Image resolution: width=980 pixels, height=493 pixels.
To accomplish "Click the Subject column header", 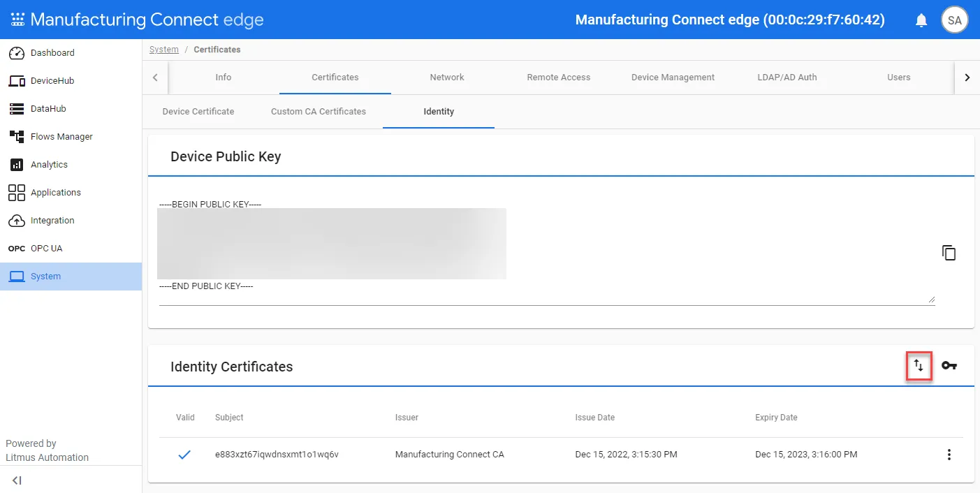I will click(229, 418).
